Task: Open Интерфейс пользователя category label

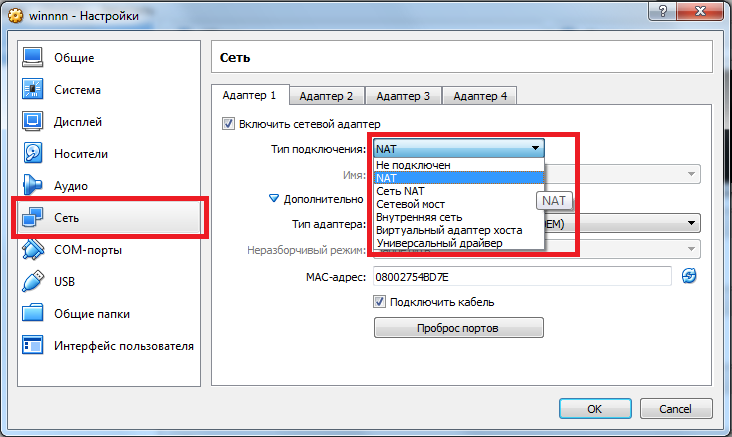Action: tap(124, 346)
